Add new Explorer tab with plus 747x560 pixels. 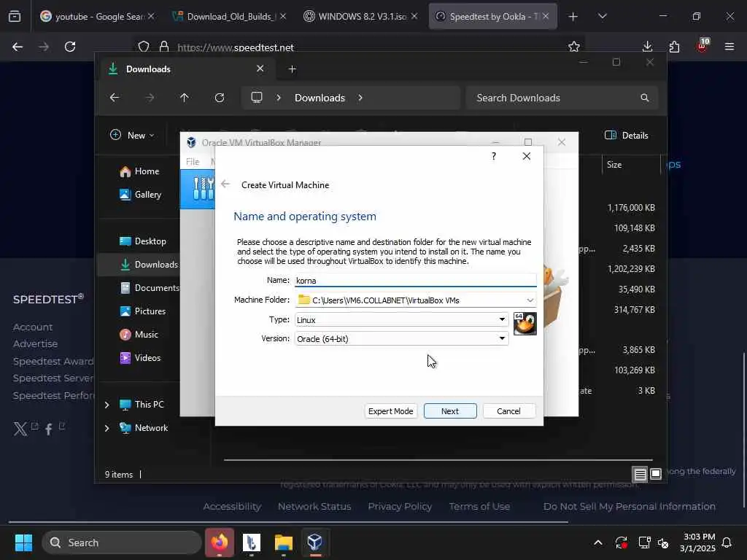pos(292,69)
